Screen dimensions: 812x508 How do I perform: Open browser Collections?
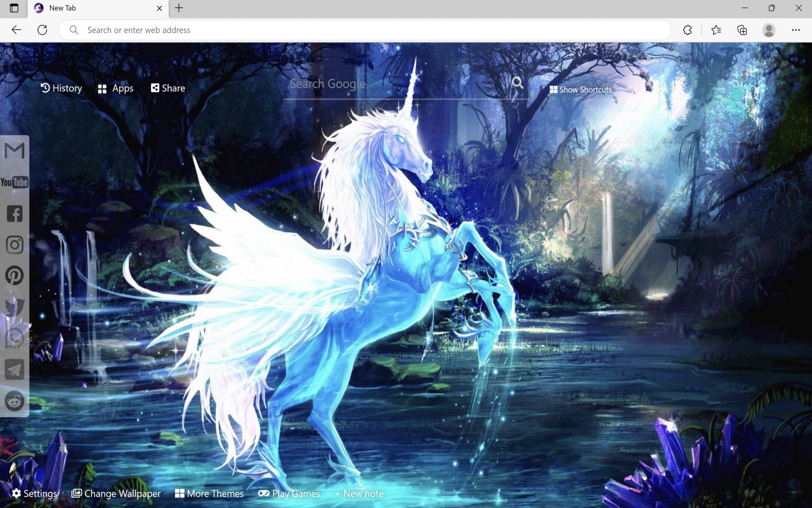tap(742, 30)
